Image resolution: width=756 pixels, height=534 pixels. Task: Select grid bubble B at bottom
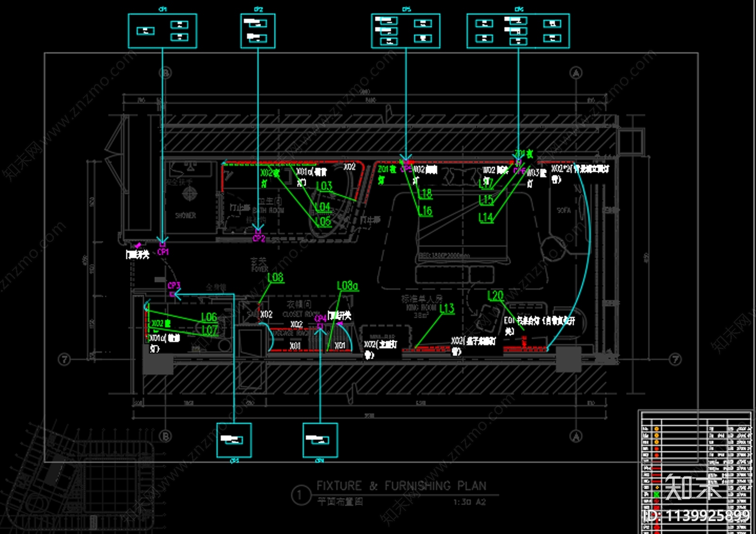coord(165,436)
